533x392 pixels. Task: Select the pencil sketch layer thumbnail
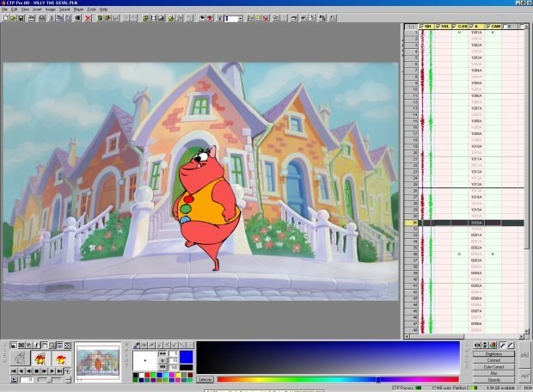[x=20, y=358]
